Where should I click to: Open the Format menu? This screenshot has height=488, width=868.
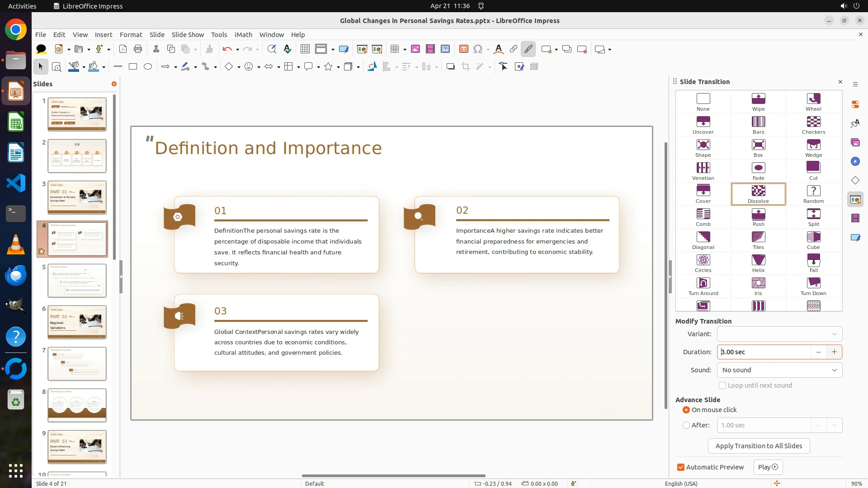point(131,34)
